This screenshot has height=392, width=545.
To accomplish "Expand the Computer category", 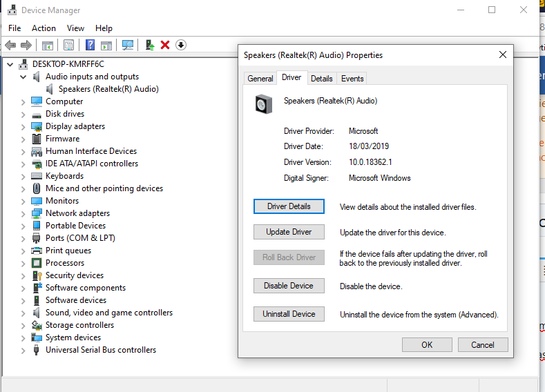I will click(23, 102).
